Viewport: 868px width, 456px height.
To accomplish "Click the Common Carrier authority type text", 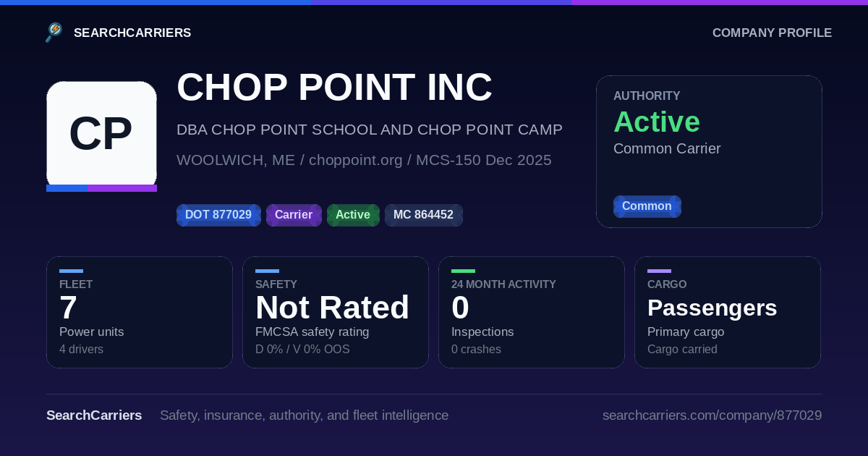I will [667, 148].
